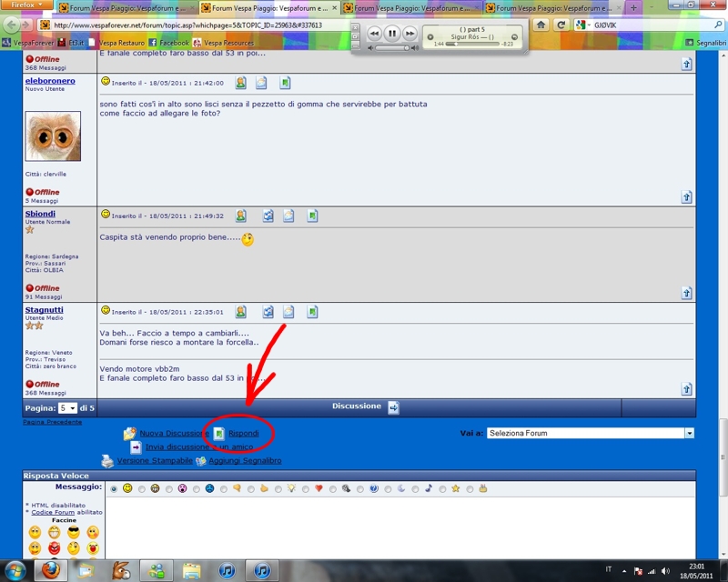Click Rispondi icon in eleboronero's post header
The height and width of the screenshot is (582, 728).
[285, 83]
